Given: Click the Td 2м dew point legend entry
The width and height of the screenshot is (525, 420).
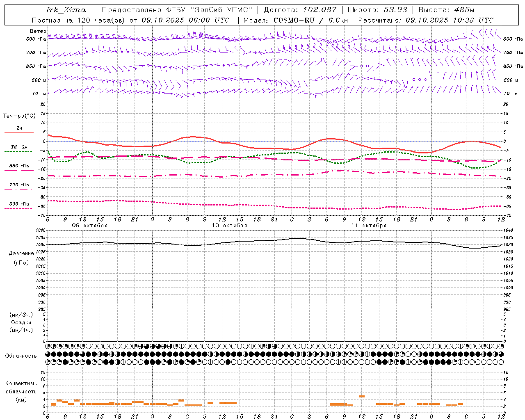Looking at the screenshot, I should [19, 147].
